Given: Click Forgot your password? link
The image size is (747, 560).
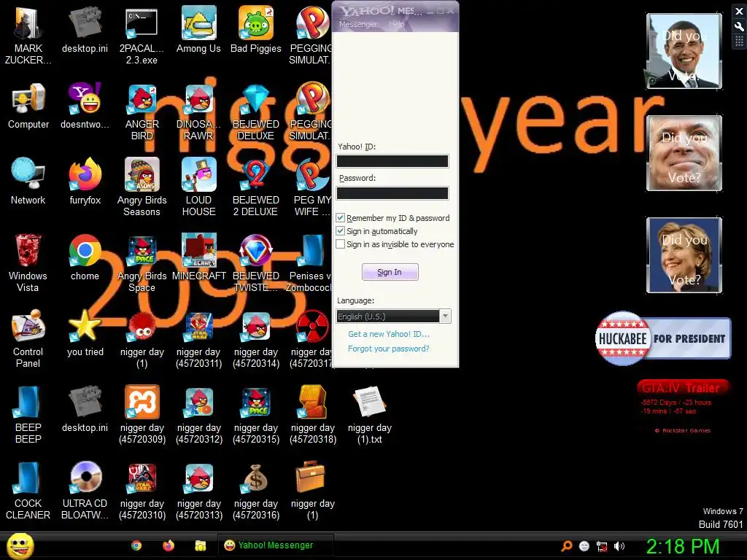Looking at the screenshot, I should click(388, 349).
